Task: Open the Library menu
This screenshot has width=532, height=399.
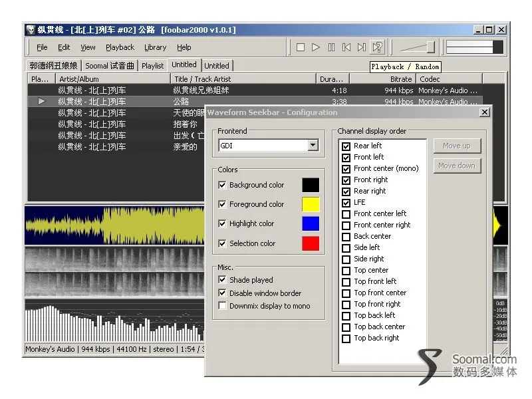Action: 156,47
